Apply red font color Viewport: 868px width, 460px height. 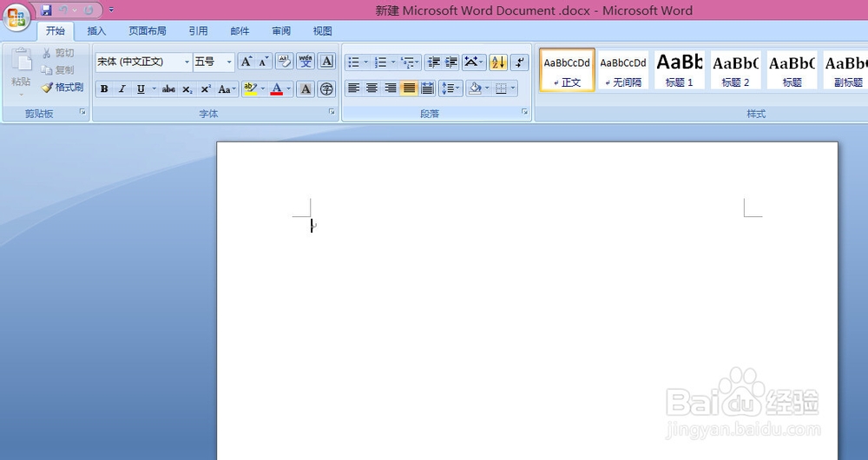(x=277, y=89)
